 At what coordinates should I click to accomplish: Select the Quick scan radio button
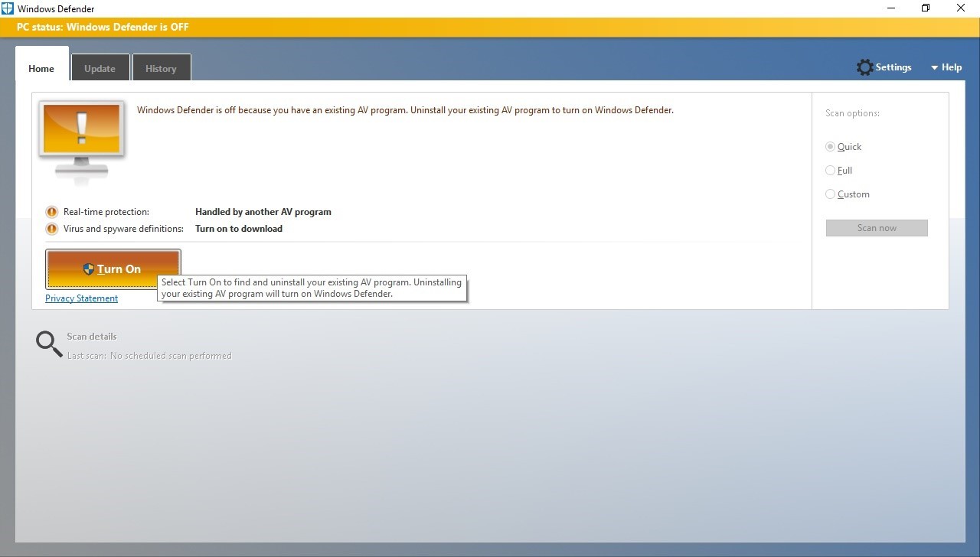pyautogui.click(x=830, y=147)
